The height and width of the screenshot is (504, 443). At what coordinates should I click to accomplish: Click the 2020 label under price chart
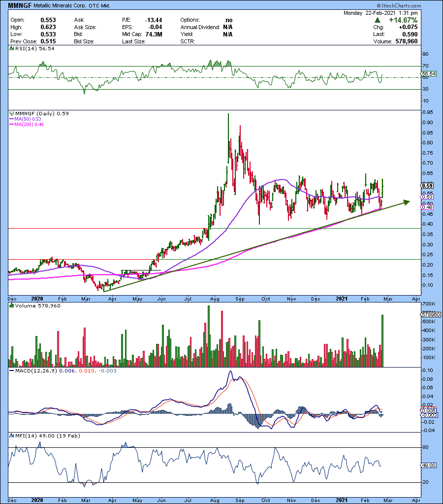[37, 298]
